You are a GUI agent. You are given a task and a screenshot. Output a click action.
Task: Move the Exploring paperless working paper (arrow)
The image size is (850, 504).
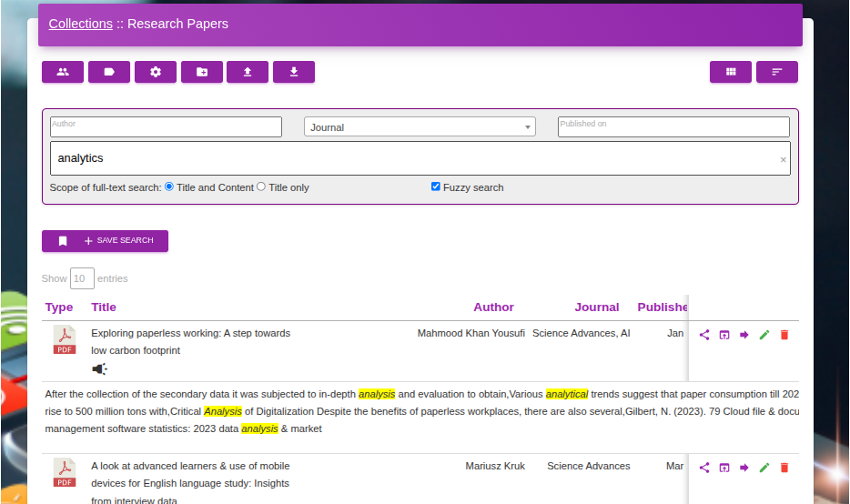point(744,335)
